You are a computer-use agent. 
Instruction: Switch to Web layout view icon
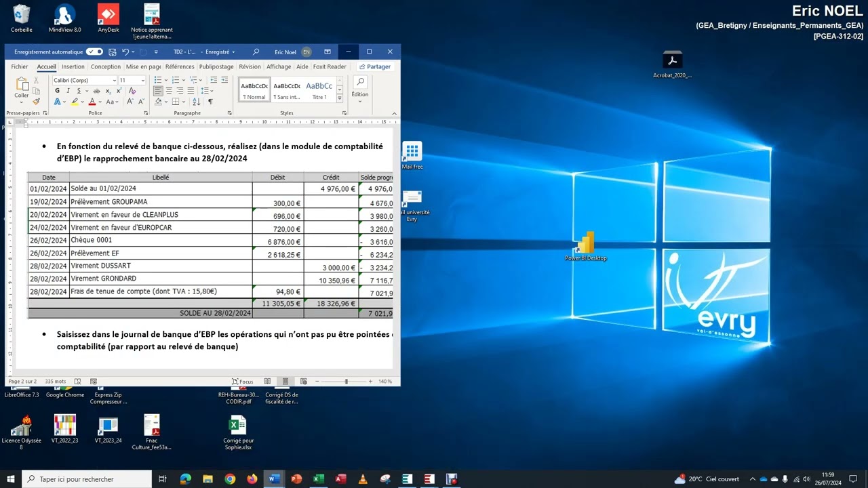pos(303,382)
